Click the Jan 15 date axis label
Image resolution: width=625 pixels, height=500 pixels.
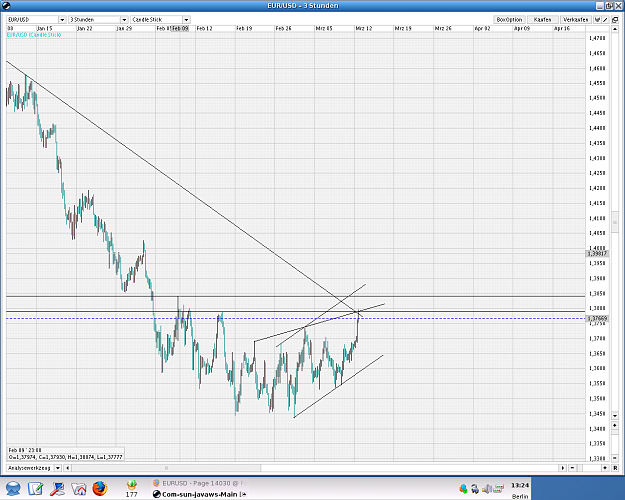click(45, 29)
